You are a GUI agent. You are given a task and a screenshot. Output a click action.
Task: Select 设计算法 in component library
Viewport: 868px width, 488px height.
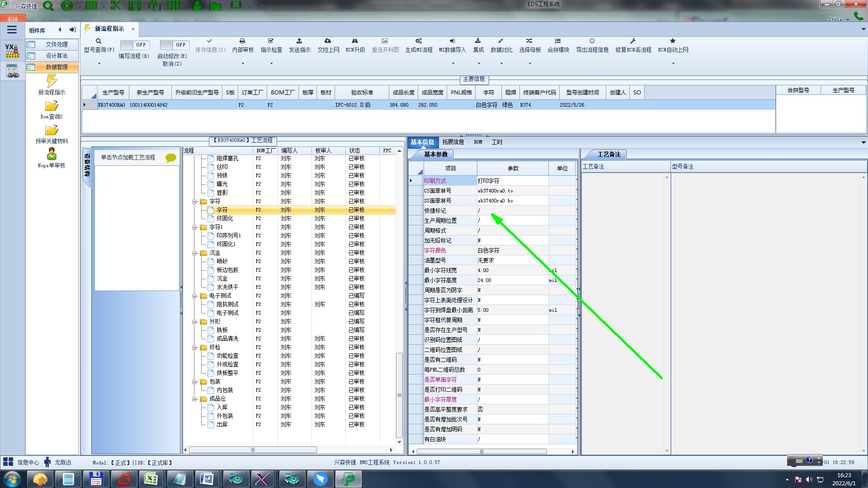[57, 56]
